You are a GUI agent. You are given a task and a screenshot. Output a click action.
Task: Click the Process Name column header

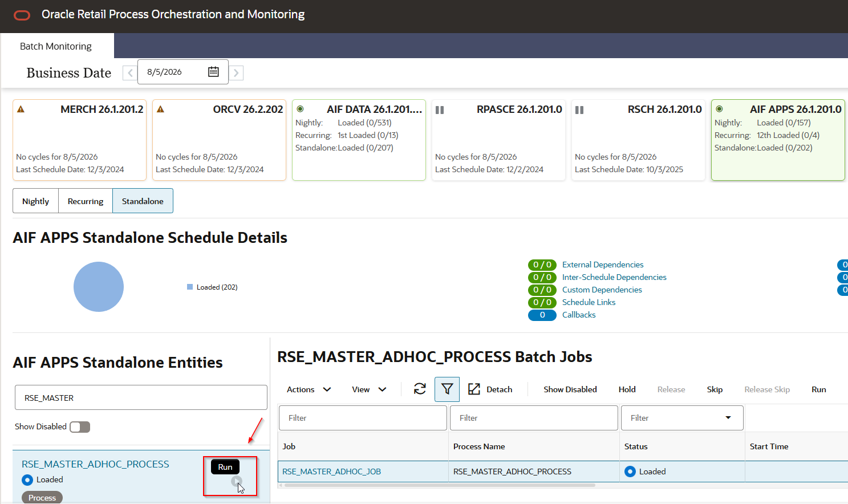(x=534, y=446)
